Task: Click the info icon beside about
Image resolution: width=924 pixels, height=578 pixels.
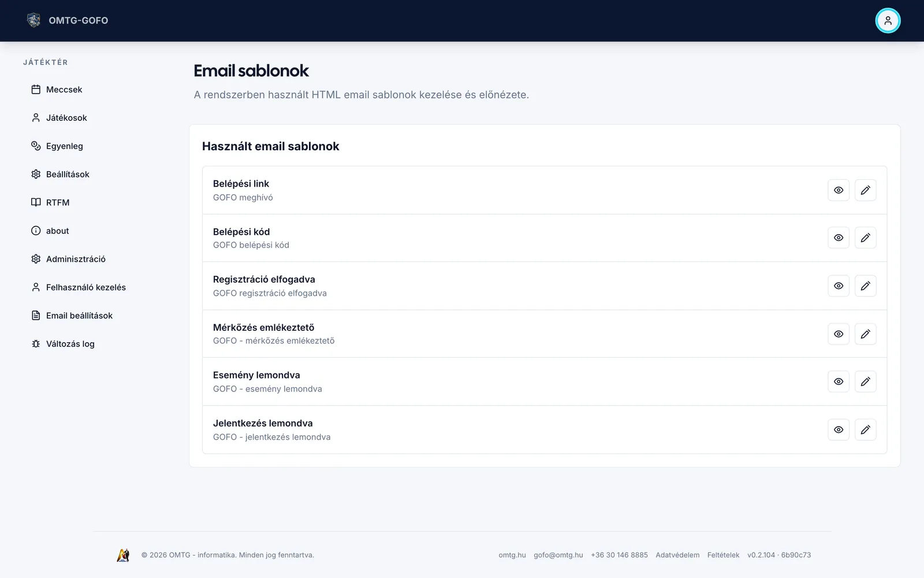Action: (36, 231)
